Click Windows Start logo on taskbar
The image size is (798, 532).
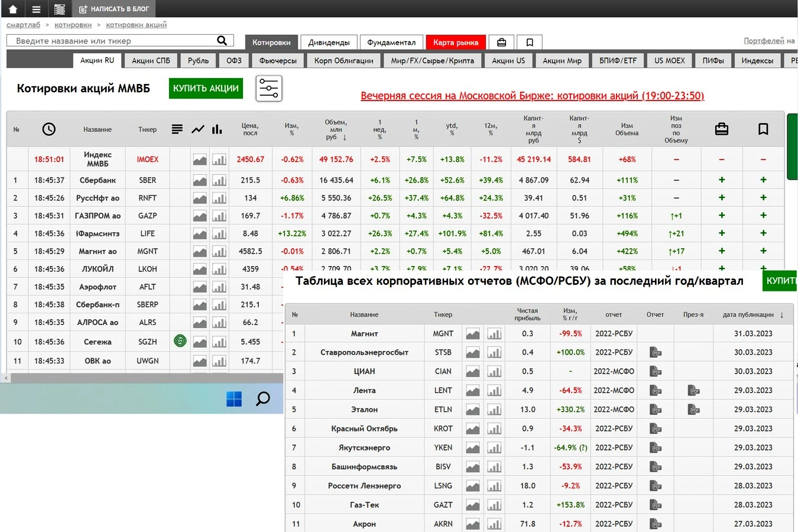pyautogui.click(x=234, y=399)
